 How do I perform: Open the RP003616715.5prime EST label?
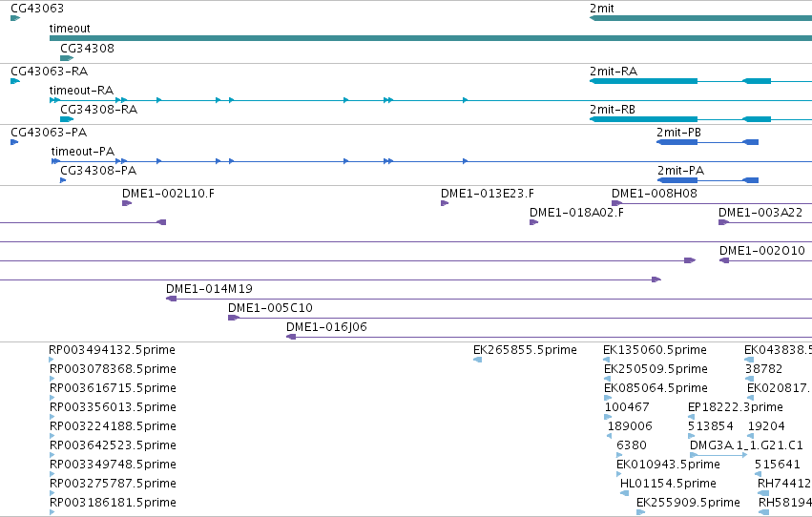pyautogui.click(x=113, y=388)
